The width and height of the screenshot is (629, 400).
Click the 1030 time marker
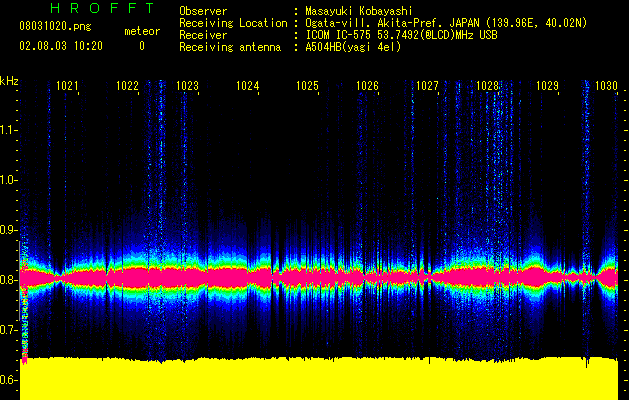tap(606, 86)
